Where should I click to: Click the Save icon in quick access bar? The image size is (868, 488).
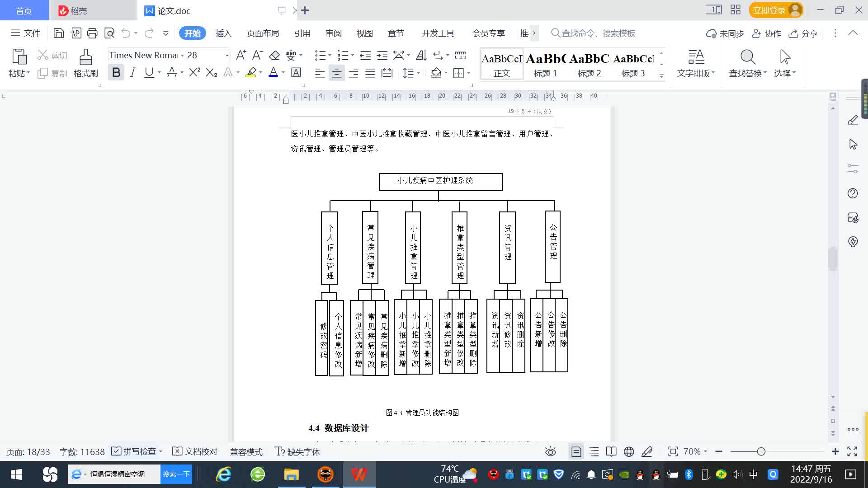(58, 33)
